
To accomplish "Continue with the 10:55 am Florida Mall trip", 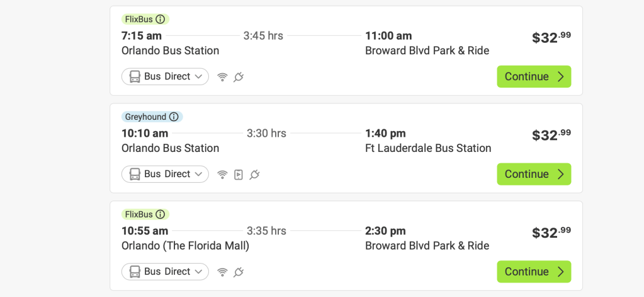I will point(534,272).
